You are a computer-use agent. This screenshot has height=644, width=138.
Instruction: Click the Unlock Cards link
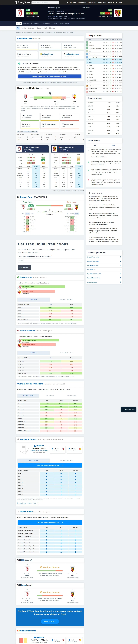48,54
